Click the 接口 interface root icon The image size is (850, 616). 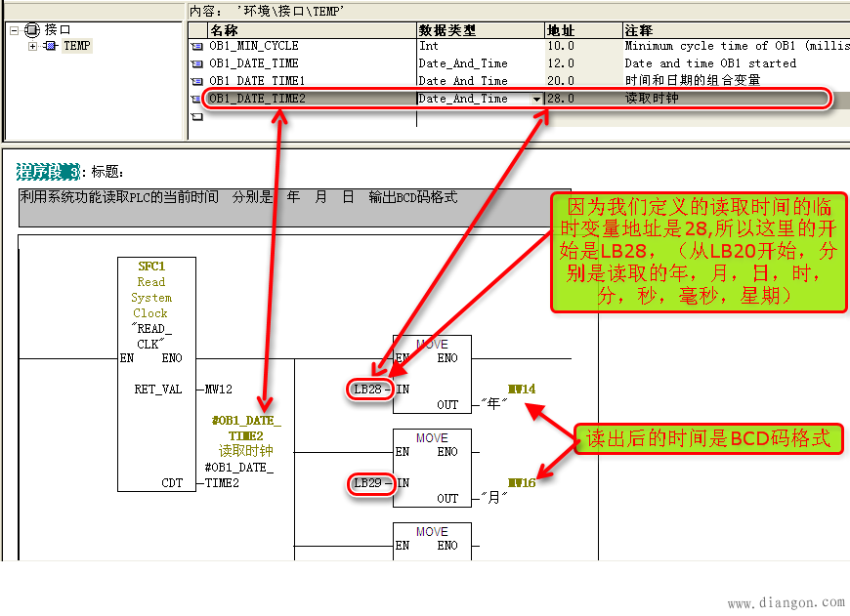[33, 30]
